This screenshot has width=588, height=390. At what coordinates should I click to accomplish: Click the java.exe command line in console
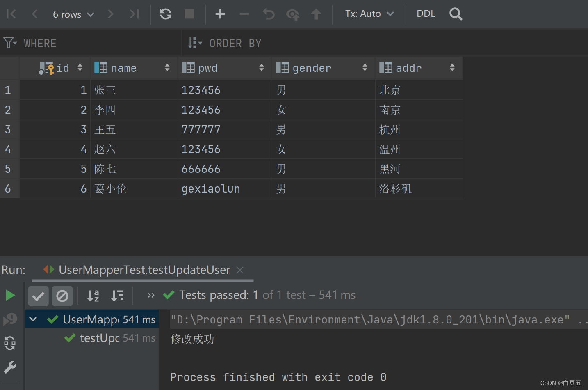pyautogui.click(x=379, y=319)
